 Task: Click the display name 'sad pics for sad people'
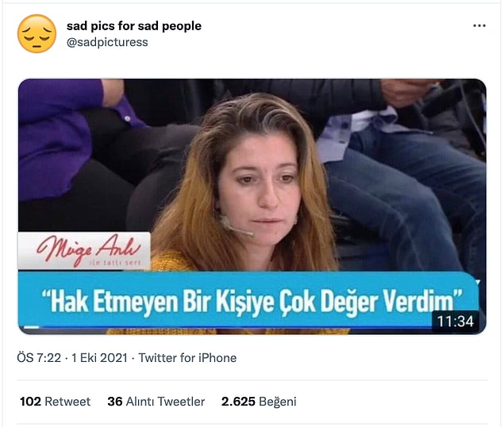coord(134,25)
